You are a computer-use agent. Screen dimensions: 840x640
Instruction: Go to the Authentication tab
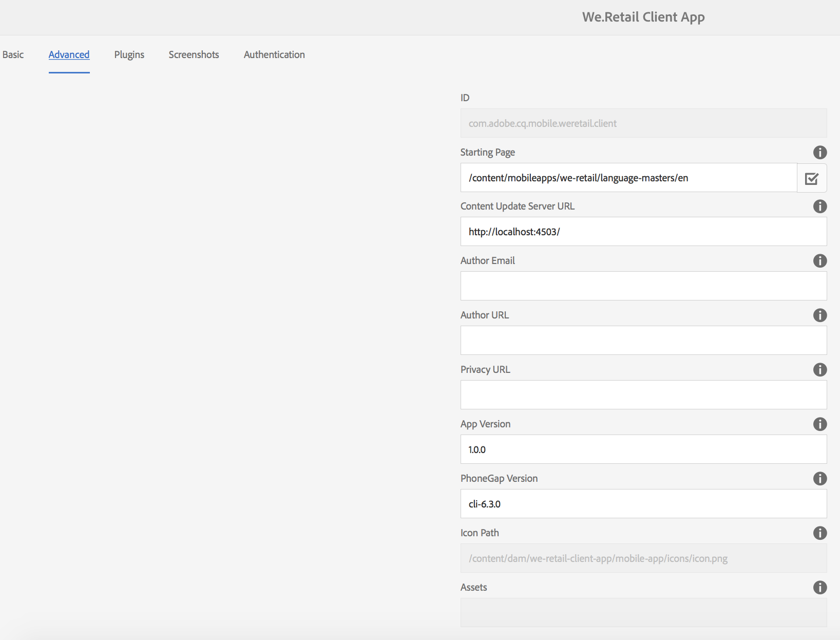coord(274,54)
